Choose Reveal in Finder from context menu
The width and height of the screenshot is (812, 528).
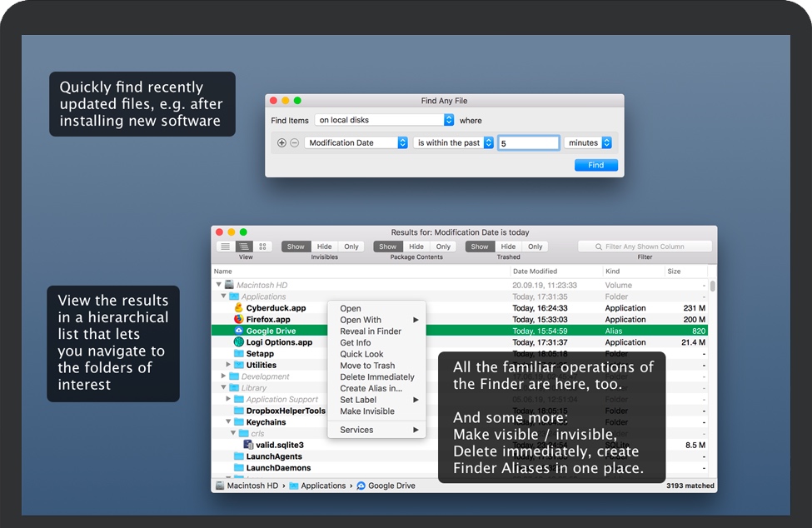click(x=371, y=331)
